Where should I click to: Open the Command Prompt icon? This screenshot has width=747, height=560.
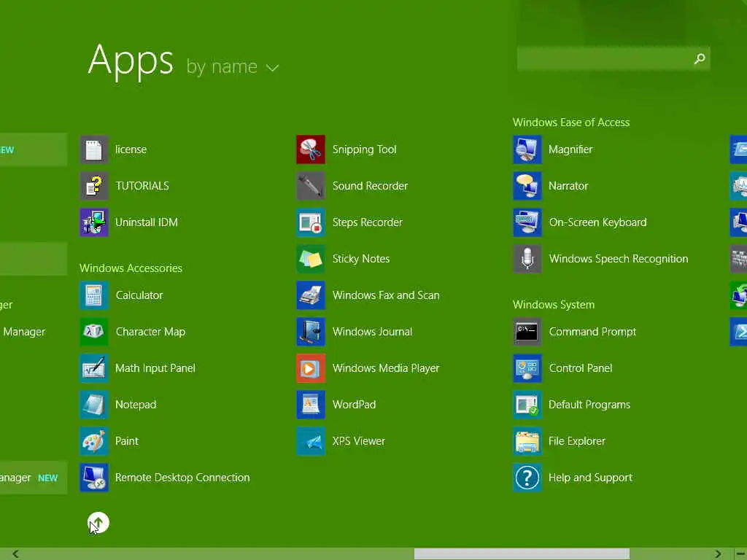point(527,332)
